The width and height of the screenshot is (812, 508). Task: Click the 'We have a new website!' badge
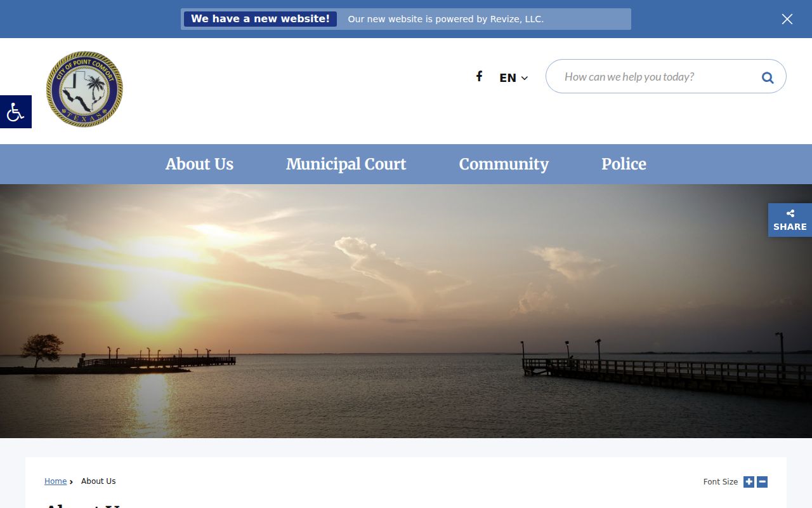(260, 19)
